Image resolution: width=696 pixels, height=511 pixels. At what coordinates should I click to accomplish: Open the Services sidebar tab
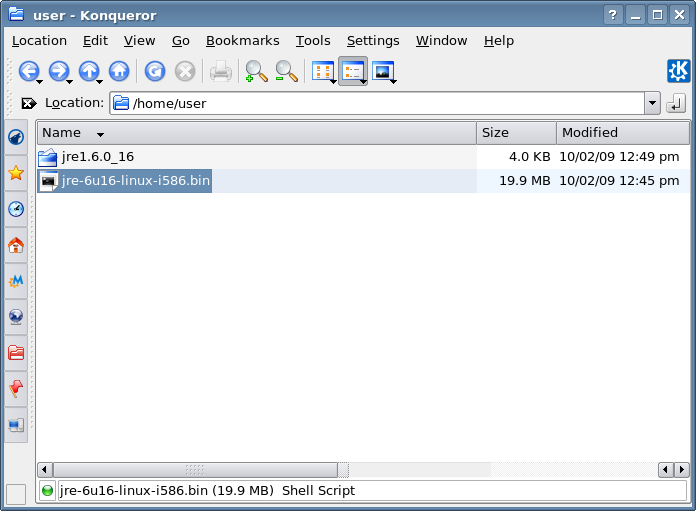16,389
